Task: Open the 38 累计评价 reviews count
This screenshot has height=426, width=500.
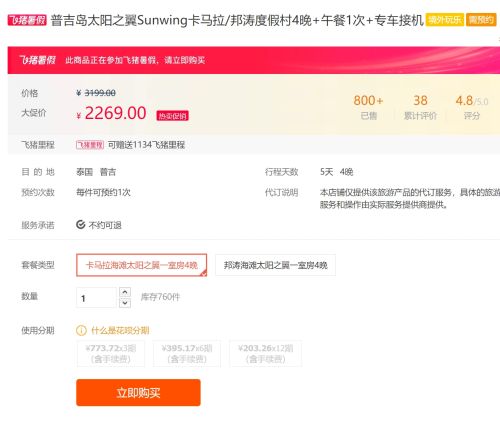Action: pyautogui.click(x=420, y=107)
